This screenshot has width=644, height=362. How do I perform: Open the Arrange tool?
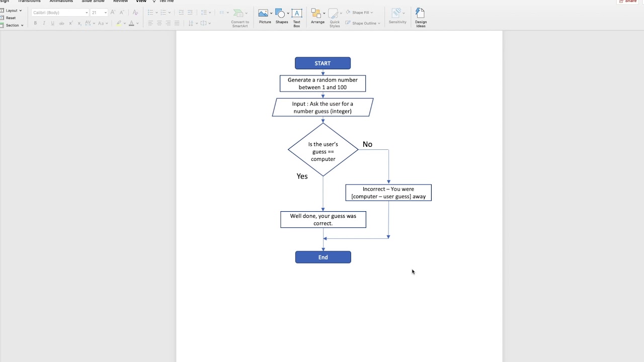tap(317, 16)
